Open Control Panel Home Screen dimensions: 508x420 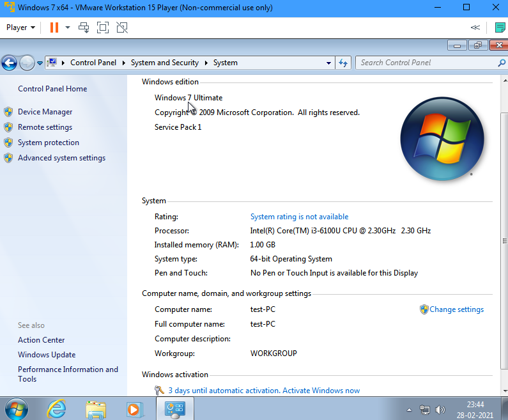tap(52, 89)
